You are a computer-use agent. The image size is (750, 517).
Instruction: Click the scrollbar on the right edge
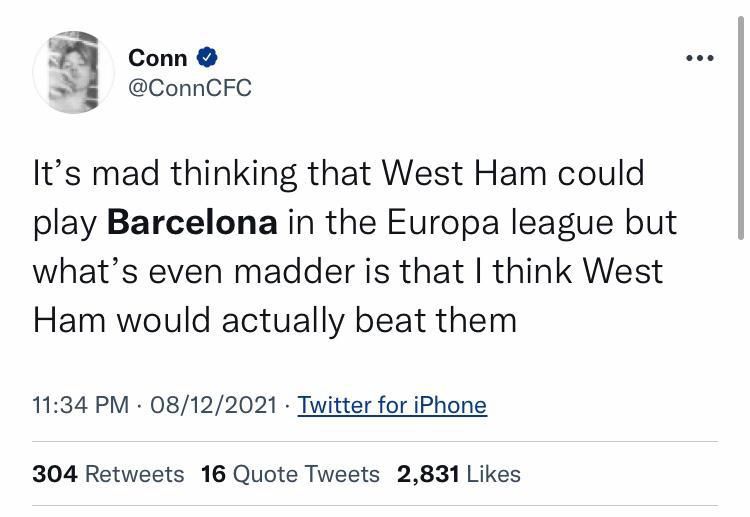coord(740,140)
